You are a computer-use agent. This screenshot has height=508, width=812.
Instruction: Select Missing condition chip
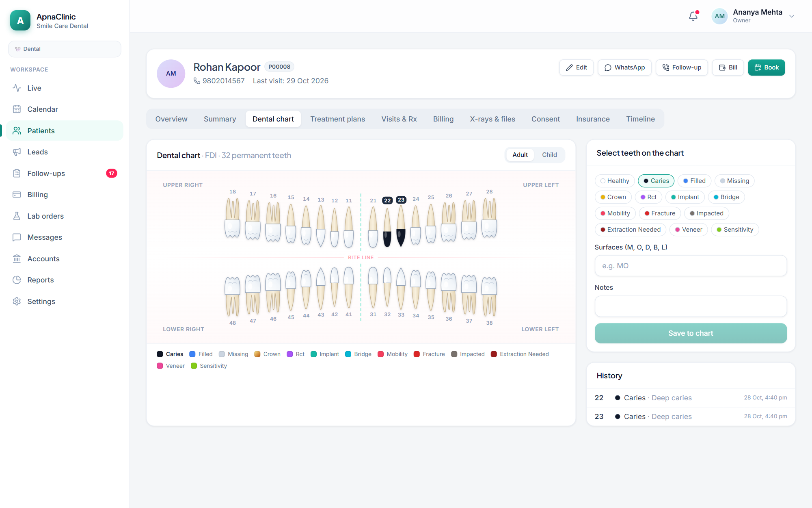pyautogui.click(x=734, y=181)
